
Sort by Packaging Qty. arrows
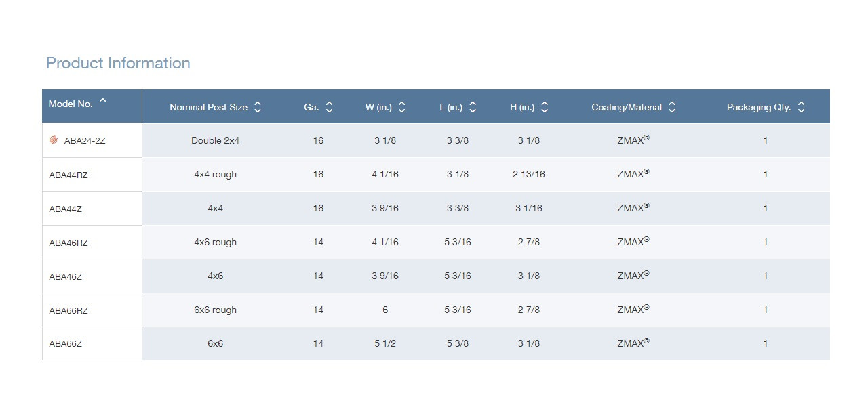801,107
